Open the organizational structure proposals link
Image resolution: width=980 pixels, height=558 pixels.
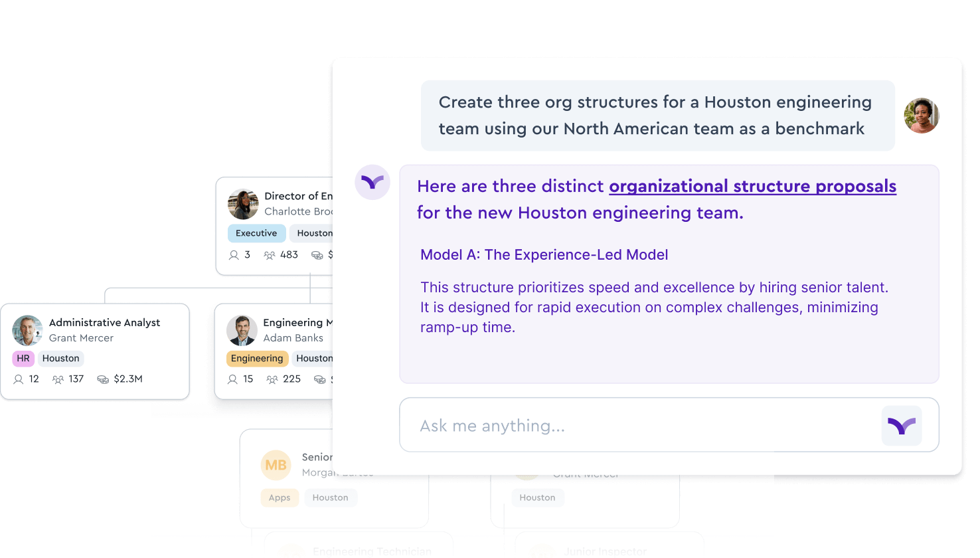coord(752,186)
